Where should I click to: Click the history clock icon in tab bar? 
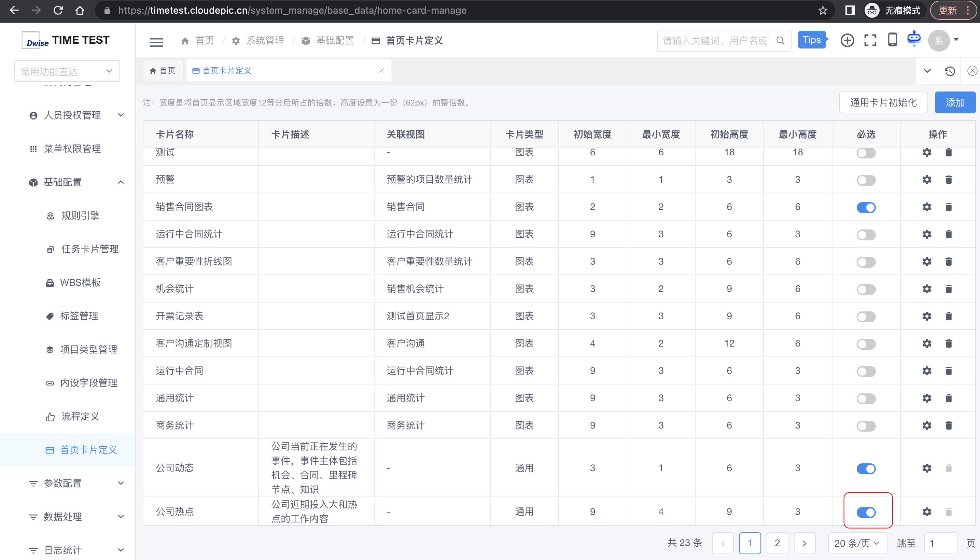coord(950,71)
